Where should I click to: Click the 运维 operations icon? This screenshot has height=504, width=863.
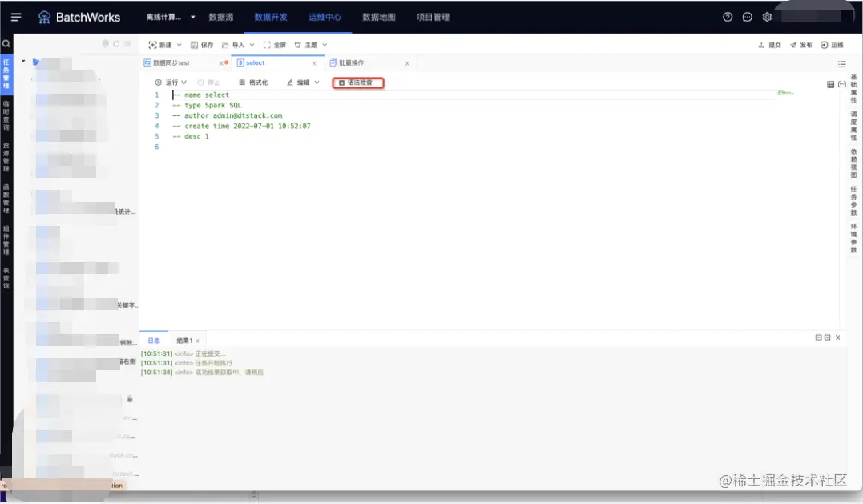pos(825,45)
